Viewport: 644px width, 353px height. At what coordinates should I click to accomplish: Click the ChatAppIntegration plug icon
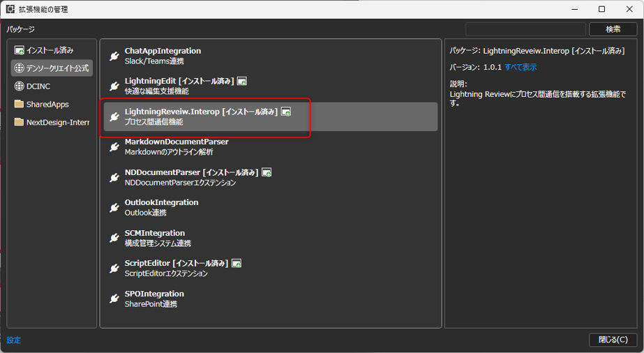point(114,57)
